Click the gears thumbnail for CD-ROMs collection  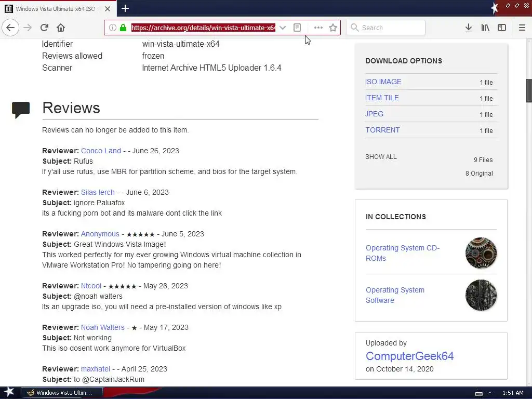(481, 253)
